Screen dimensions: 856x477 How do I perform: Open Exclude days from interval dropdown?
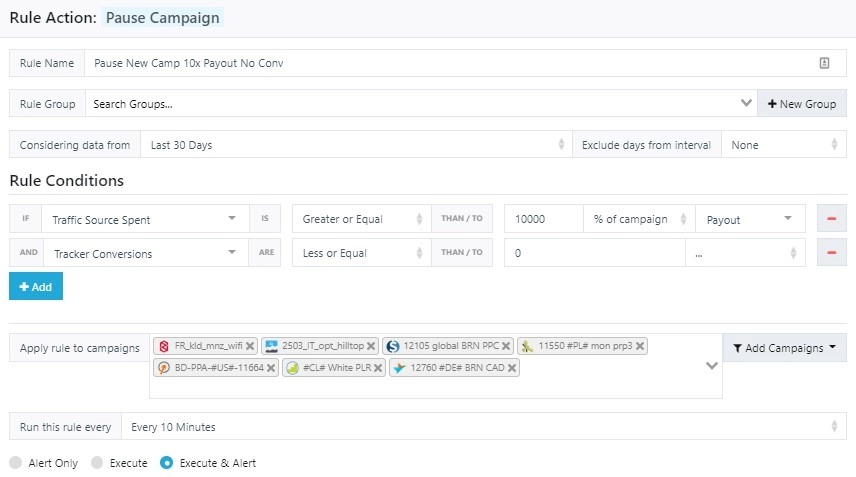tap(783, 145)
